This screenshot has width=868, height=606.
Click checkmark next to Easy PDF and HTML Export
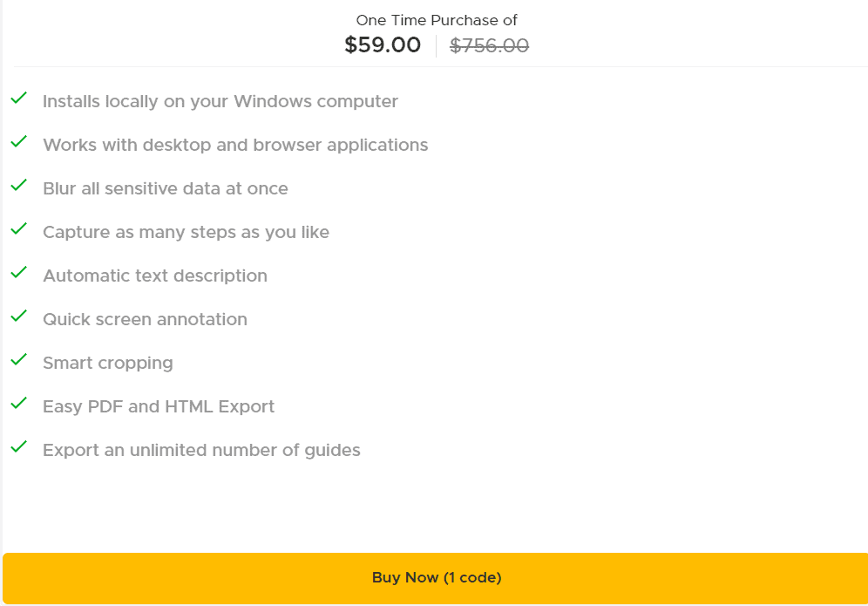click(x=18, y=404)
